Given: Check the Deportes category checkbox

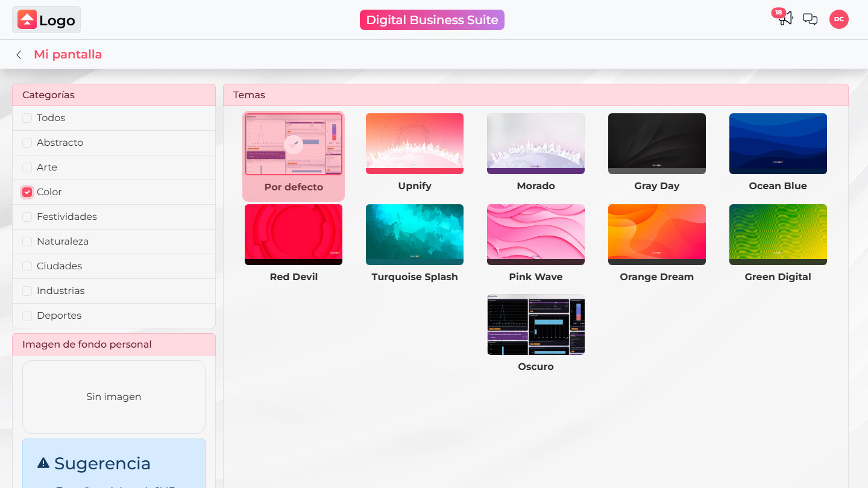Looking at the screenshot, I should click(x=27, y=316).
